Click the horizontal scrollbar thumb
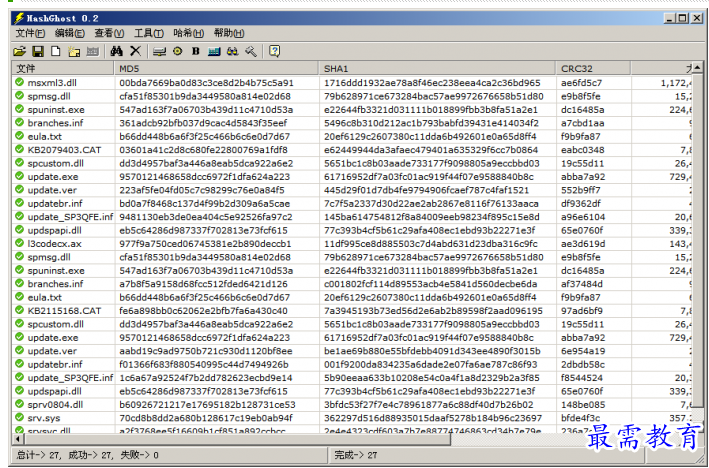The height and width of the screenshot is (468, 709). pos(237,439)
